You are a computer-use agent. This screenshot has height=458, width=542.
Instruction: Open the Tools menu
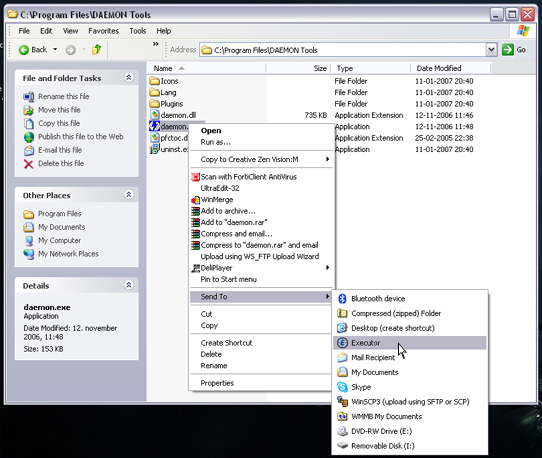point(138,31)
